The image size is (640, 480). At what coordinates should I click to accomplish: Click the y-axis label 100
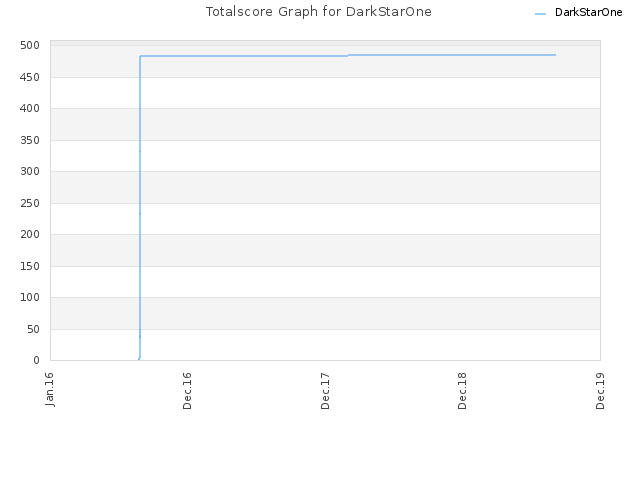click(x=30, y=298)
